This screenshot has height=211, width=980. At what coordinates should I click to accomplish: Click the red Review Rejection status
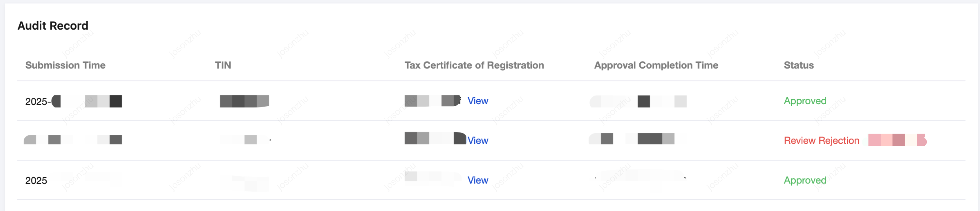tap(821, 141)
